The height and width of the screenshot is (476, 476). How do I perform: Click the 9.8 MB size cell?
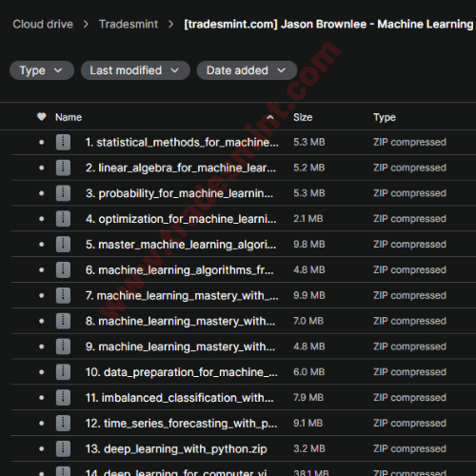309,245
